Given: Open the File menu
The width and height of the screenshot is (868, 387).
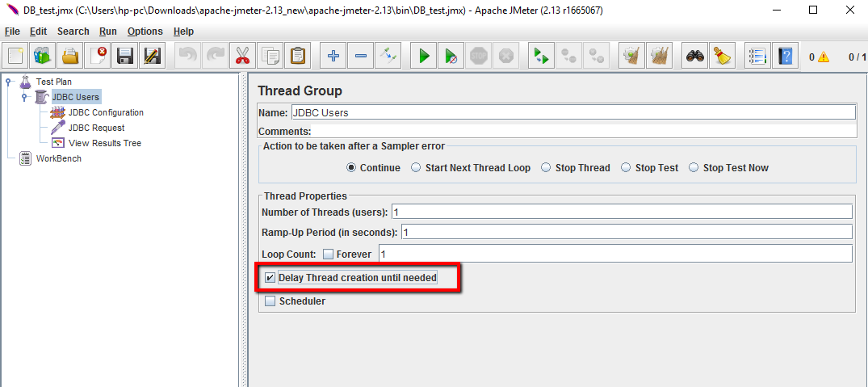Looking at the screenshot, I should coord(12,32).
